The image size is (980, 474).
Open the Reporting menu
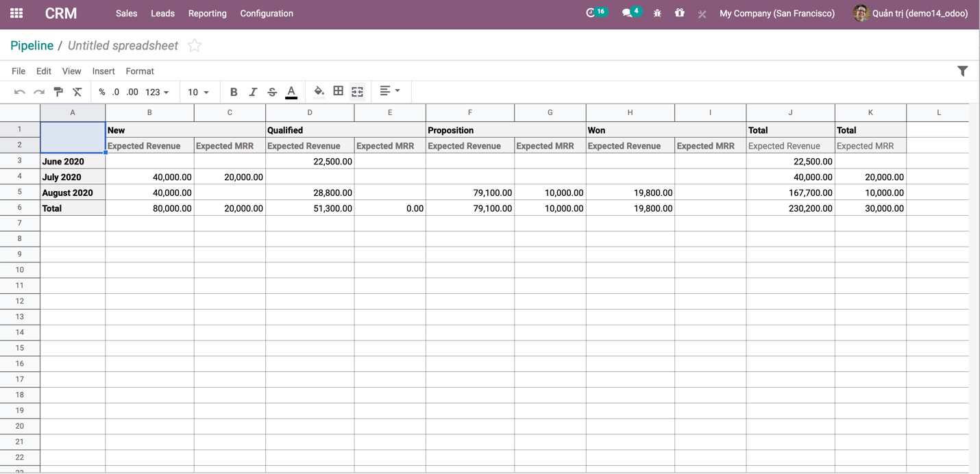pos(207,13)
